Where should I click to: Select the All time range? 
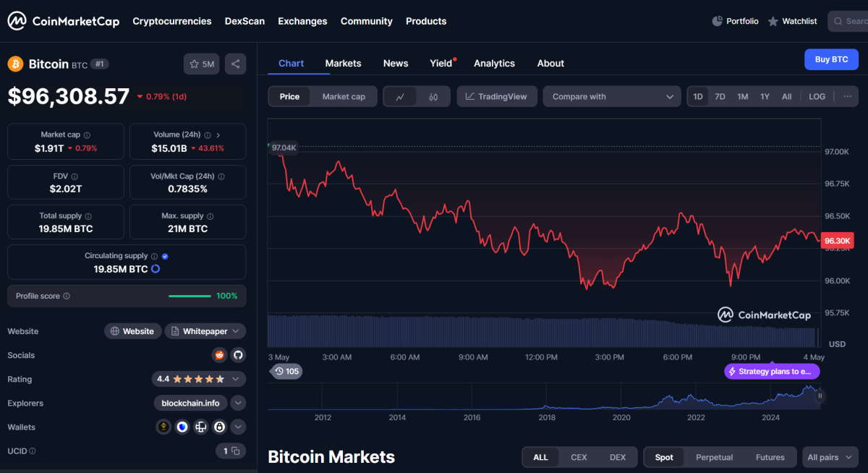(786, 96)
